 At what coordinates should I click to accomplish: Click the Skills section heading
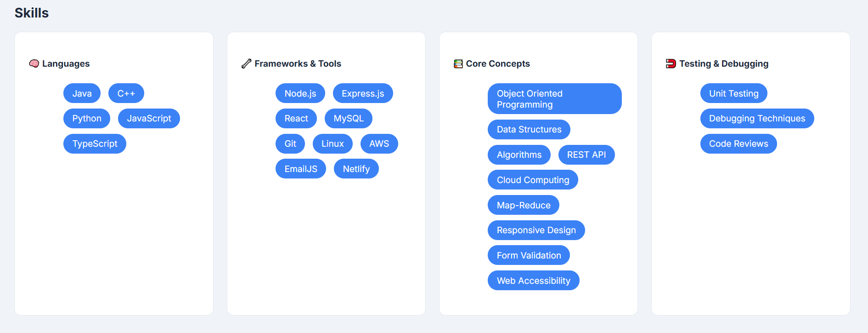(x=32, y=13)
